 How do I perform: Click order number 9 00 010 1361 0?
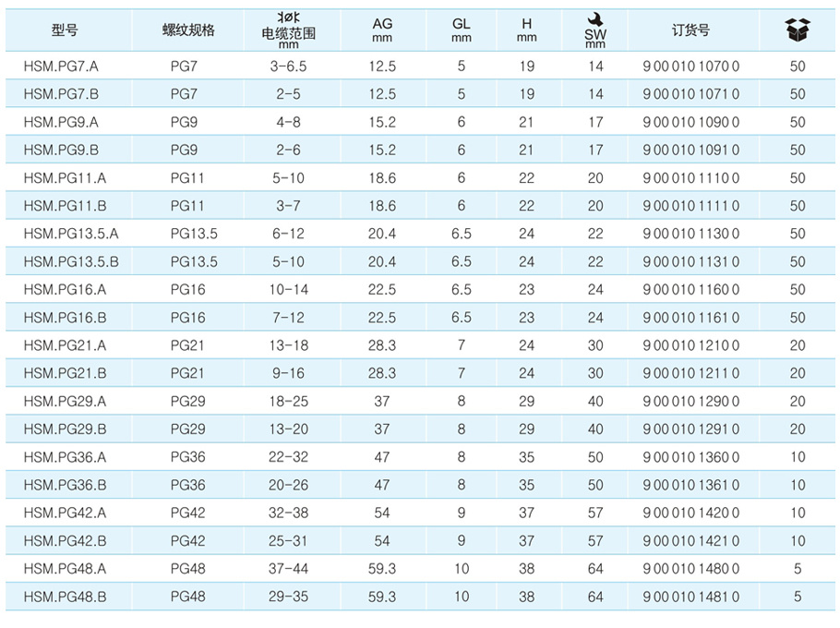coord(691,485)
